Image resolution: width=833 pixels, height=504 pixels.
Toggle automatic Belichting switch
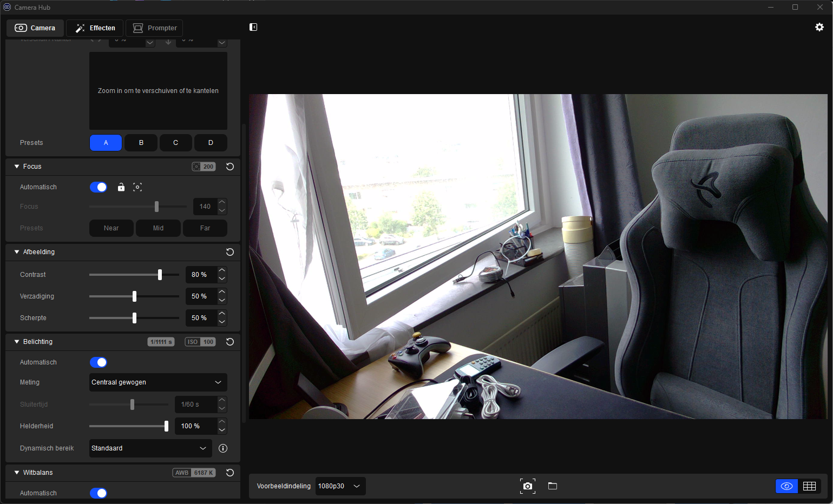[99, 362]
